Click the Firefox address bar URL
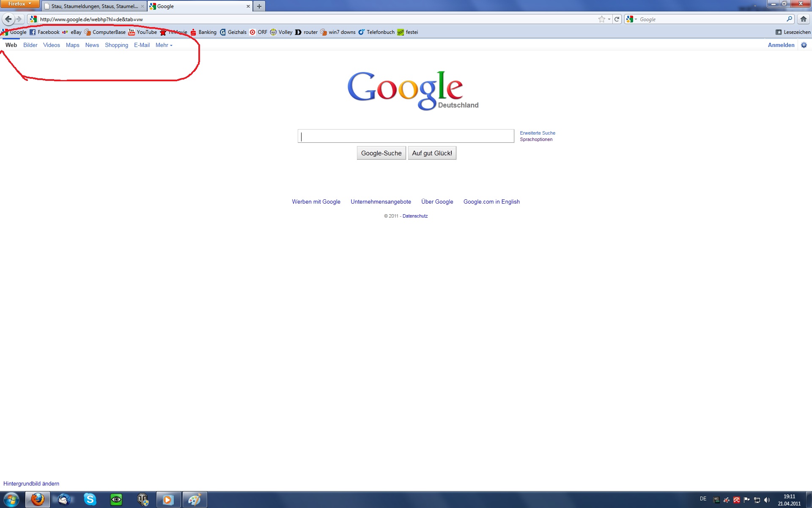This screenshot has width=812, height=508. [x=313, y=19]
